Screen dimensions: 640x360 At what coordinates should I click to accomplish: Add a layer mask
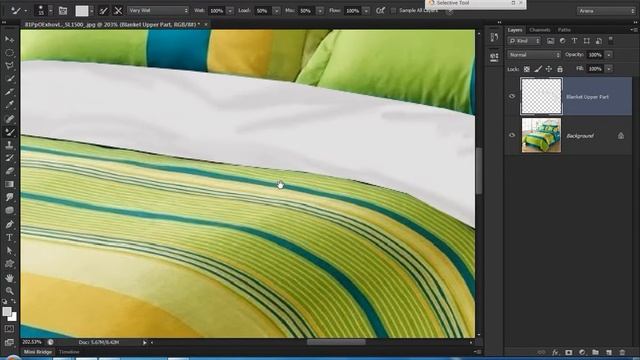569,352
